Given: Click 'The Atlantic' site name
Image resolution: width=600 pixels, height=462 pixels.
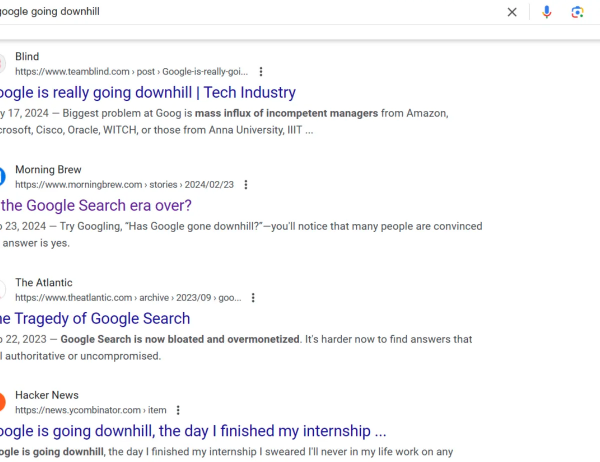Looking at the screenshot, I should pos(44,282).
